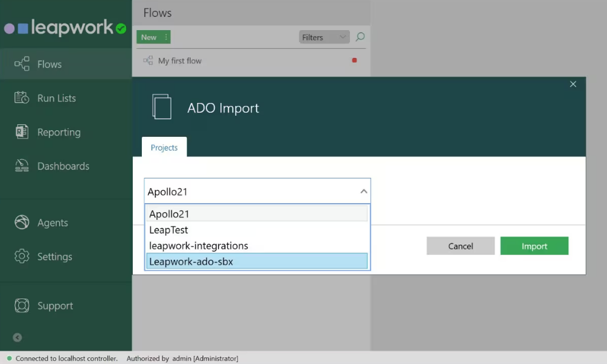This screenshot has height=364, width=607.
Task: Click the ADO Import document icon
Action: pyautogui.click(x=161, y=107)
